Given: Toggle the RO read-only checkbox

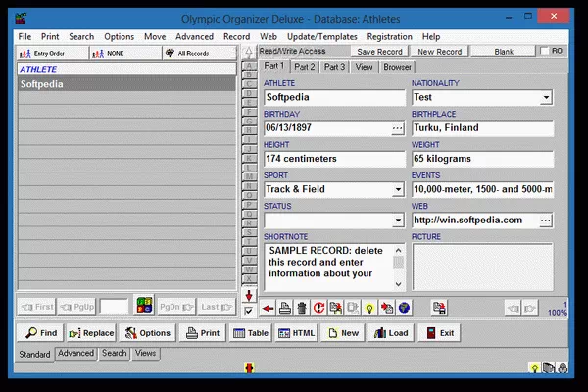Looking at the screenshot, I should point(545,51).
